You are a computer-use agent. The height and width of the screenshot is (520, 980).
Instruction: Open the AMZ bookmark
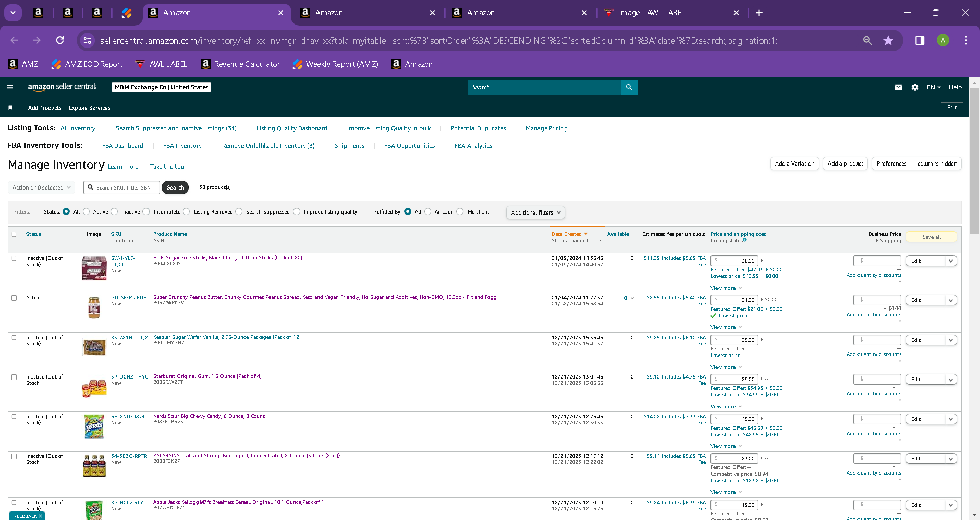[x=23, y=64]
